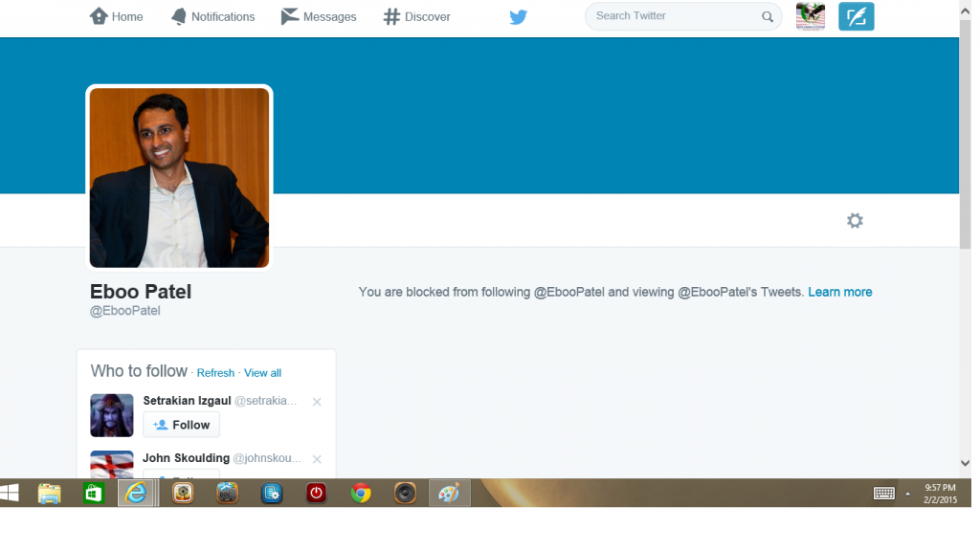This screenshot has height=551, width=980.
Task: Click the Twitter bird logo
Action: pos(518,17)
